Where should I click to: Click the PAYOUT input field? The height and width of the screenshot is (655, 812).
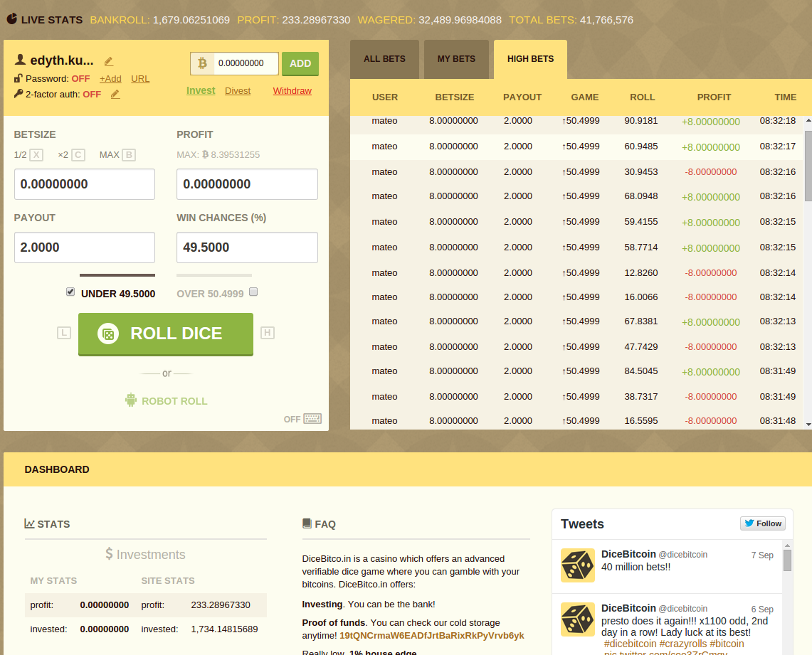85,247
